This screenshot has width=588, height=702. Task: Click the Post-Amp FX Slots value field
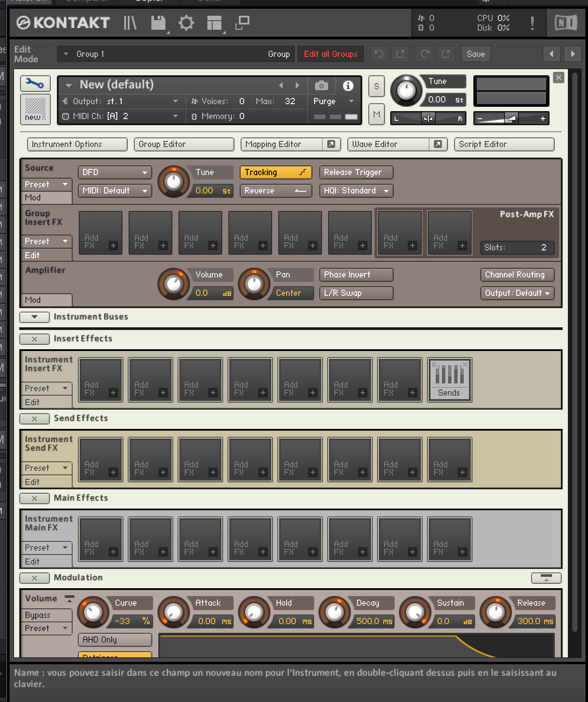point(517,247)
